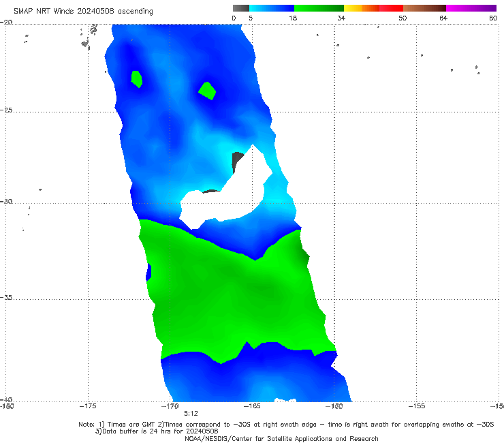Screen dimensions: 504x443
Task: Click the colorbar label '50'
Action: 403,18
